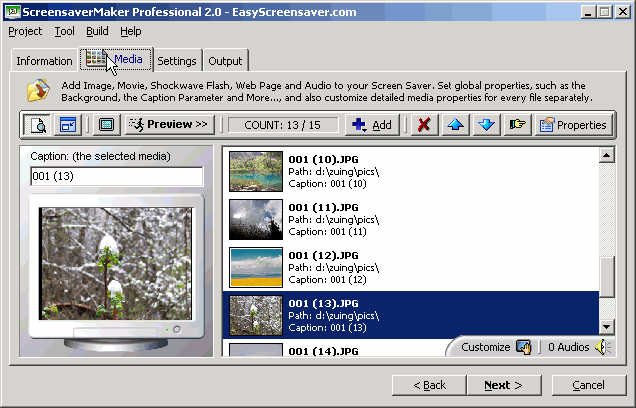
Task: Click the media list scroll up arrow
Action: pos(607,155)
